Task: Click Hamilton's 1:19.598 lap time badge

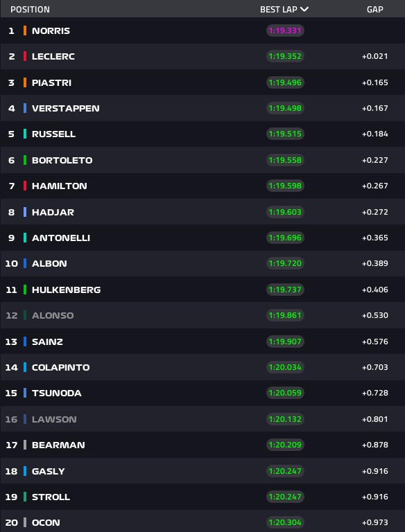Action: pos(285,186)
